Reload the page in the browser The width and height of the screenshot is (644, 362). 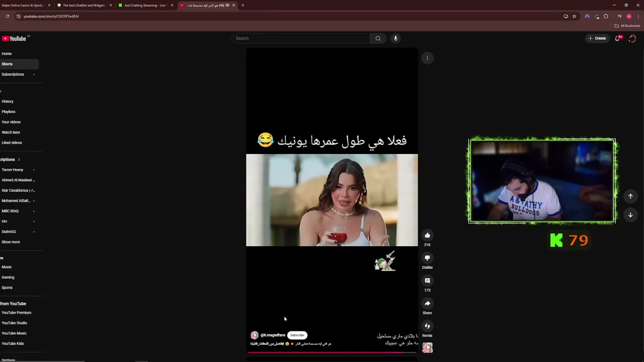pos(7,16)
